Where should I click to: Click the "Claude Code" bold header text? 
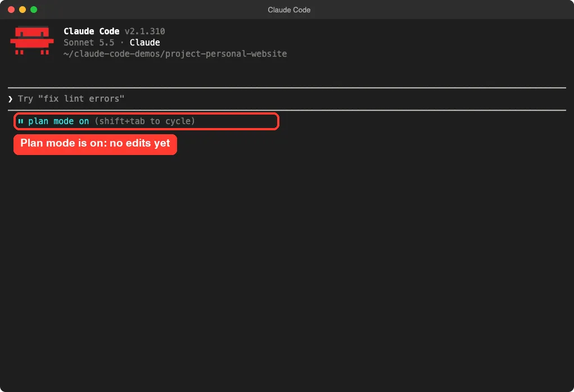(x=92, y=31)
